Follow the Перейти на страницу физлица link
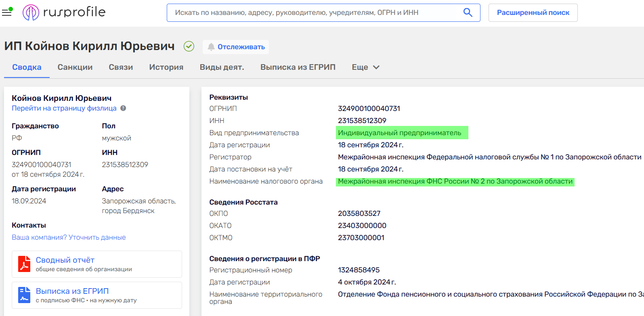This screenshot has width=644, height=316. (x=64, y=108)
